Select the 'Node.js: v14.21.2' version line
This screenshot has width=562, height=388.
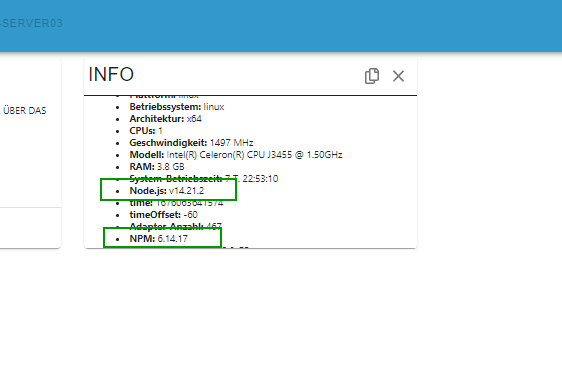(x=167, y=191)
